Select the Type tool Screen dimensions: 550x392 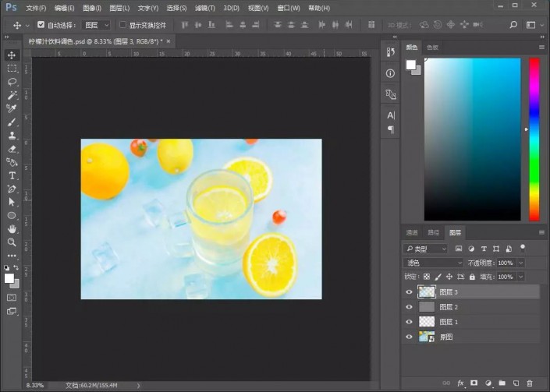(x=12, y=175)
